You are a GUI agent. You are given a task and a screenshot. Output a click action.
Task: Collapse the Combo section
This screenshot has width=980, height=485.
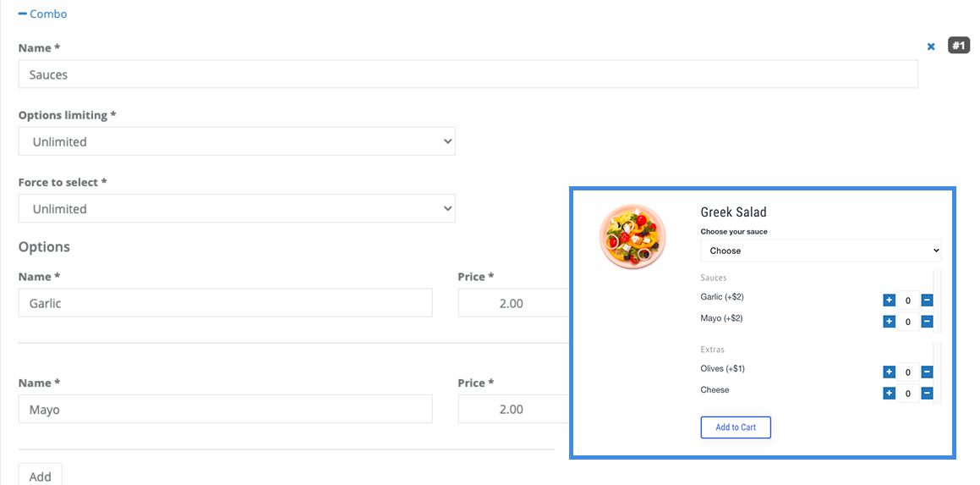click(42, 14)
